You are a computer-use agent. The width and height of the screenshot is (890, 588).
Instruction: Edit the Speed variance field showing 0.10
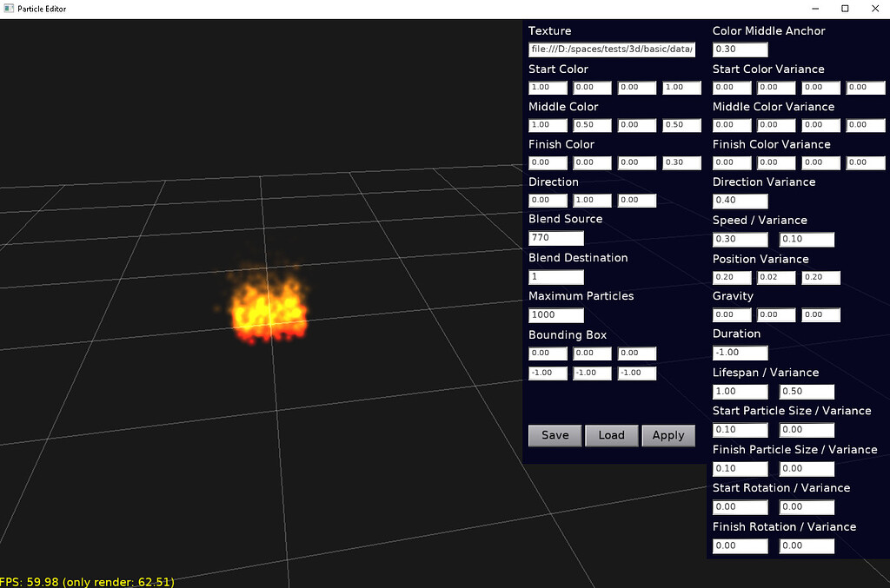point(806,239)
